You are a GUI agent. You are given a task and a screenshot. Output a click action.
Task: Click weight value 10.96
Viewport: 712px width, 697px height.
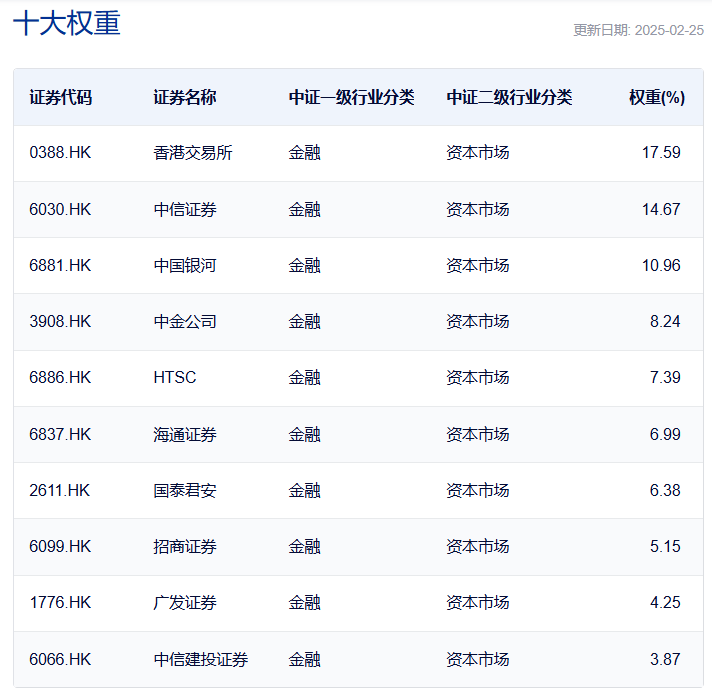661,266
